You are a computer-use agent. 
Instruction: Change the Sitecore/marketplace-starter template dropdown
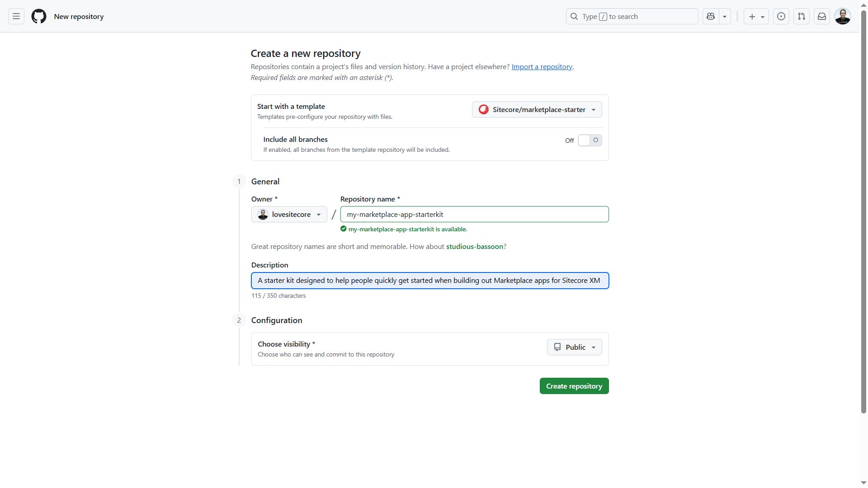(536, 109)
